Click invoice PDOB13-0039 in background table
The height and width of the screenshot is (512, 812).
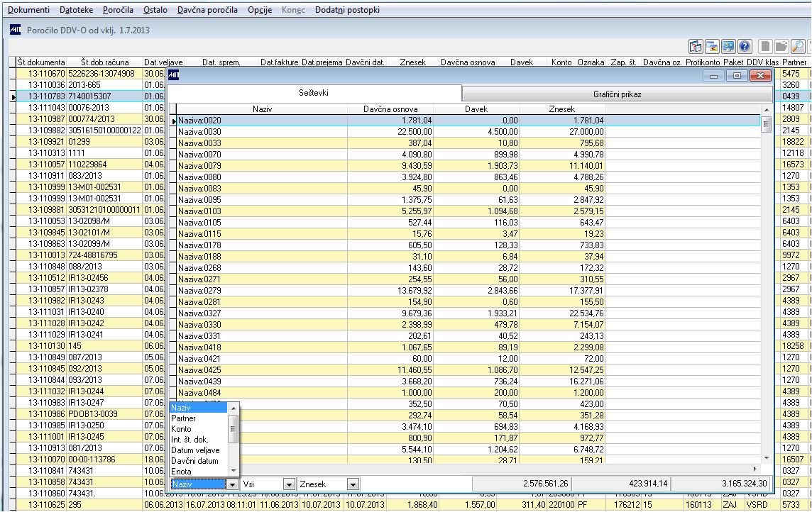(104, 413)
